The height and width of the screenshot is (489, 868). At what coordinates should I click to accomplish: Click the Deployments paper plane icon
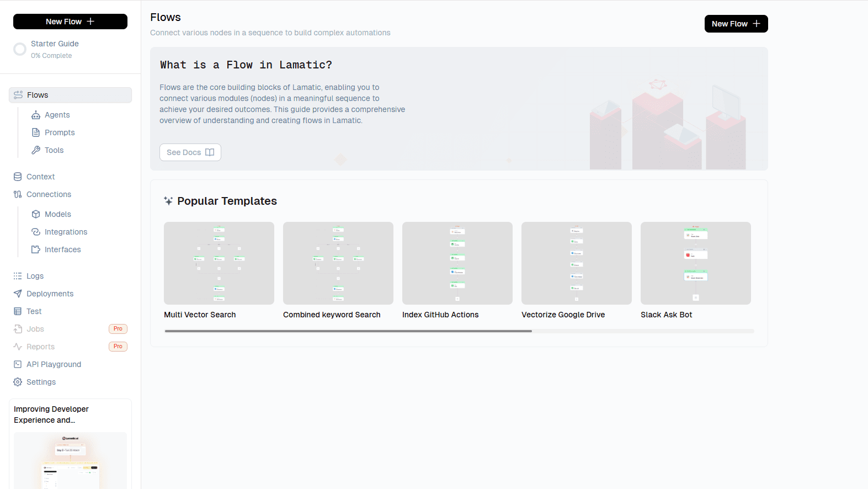tap(18, 294)
